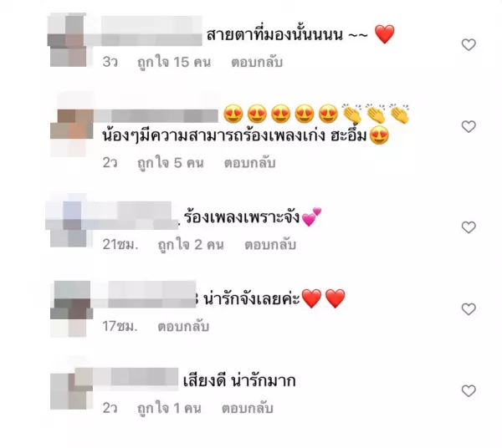Screen dimensions: 502x448
Task: Reply to the 'เสียงดี น่ารักมาก' comment
Action: coord(247,409)
